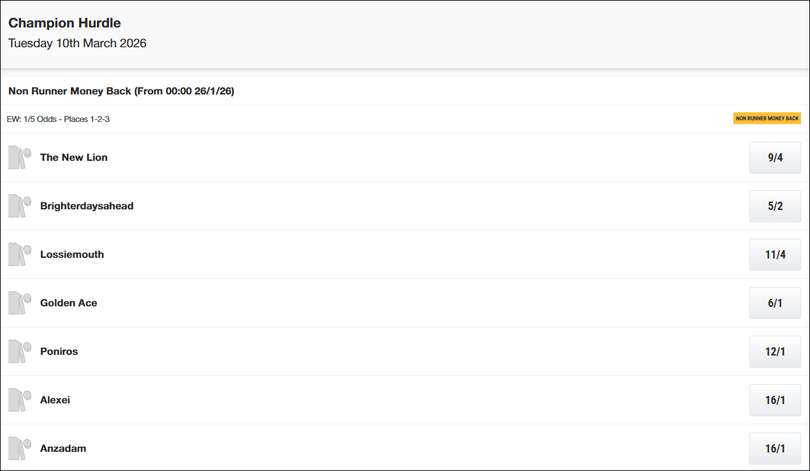Select Anzadam 16/1 odds button
The image size is (810, 471).
click(775, 448)
